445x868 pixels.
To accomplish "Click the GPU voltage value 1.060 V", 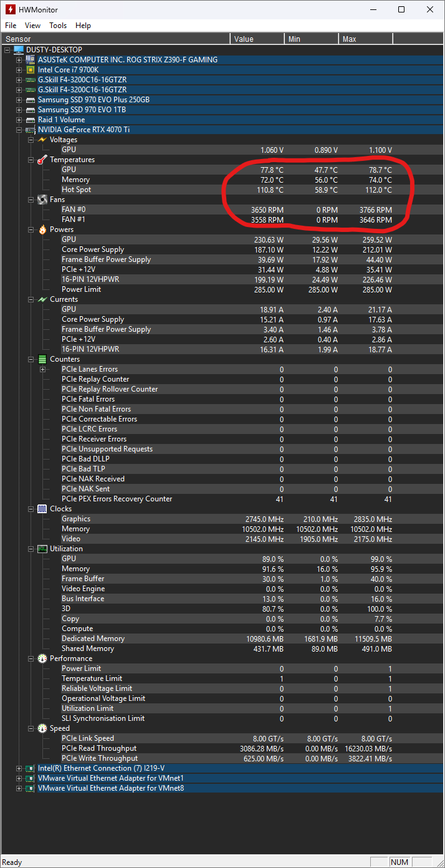I will [272, 150].
